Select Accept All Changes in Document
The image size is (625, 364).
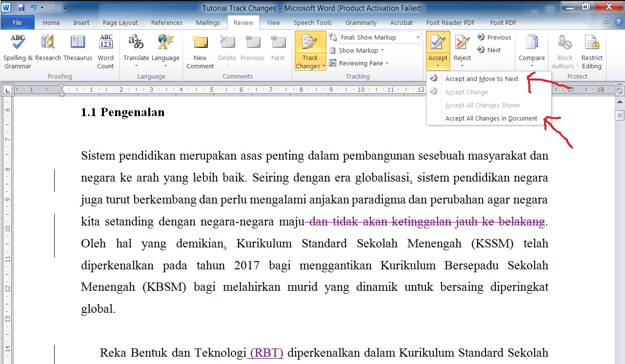pos(491,119)
